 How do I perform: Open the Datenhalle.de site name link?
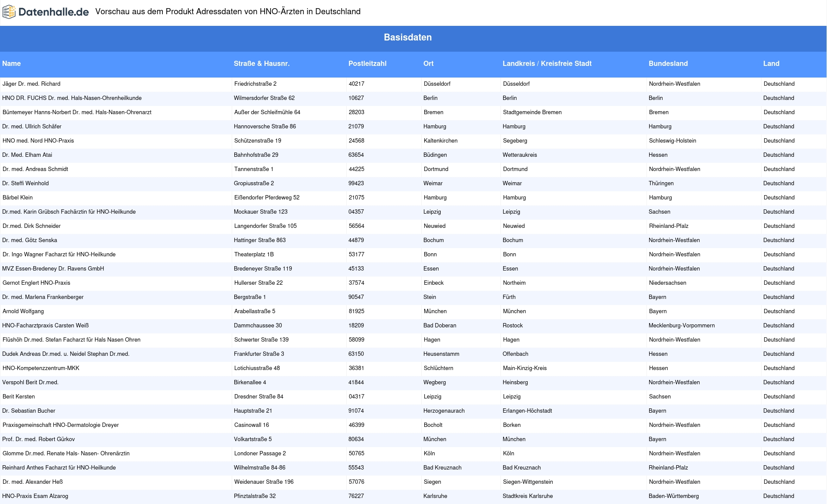(54, 12)
